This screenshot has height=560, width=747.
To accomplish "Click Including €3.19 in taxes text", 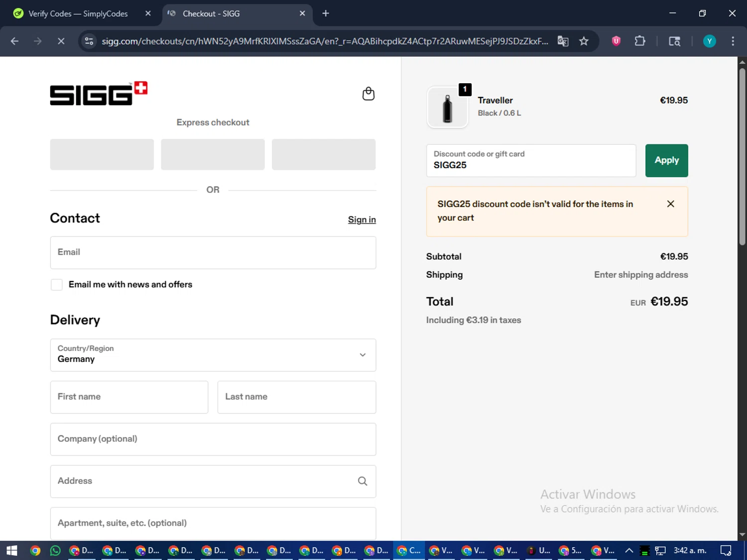I will [x=473, y=320].
